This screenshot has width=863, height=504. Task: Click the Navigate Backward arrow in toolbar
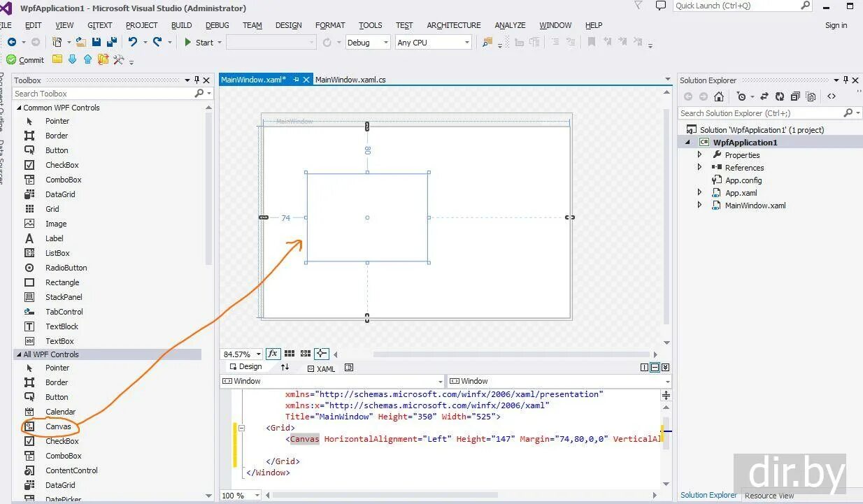click(11, 43)
